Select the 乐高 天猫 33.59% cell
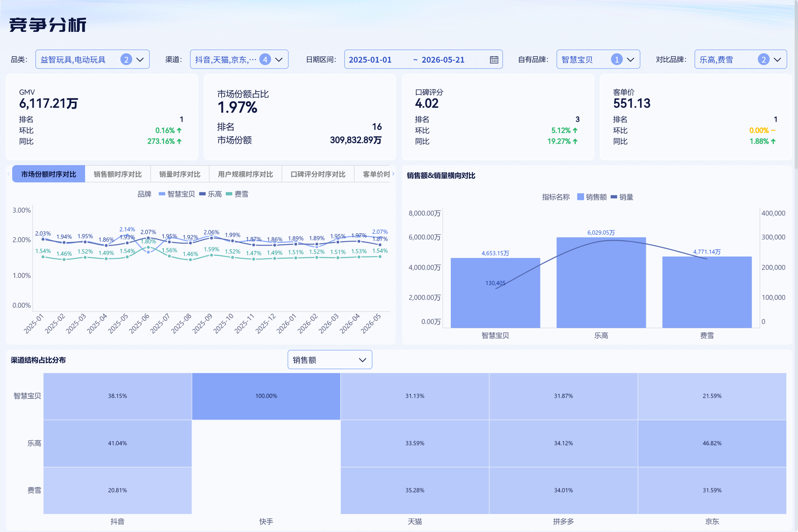Screen dimensions: 798x532 point(415,443)
